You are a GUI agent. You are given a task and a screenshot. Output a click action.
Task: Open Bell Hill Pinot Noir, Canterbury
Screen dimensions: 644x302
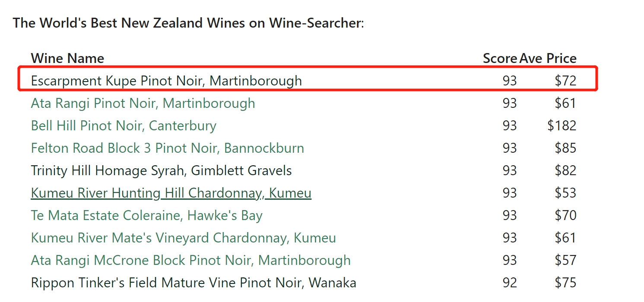(124, 126)
